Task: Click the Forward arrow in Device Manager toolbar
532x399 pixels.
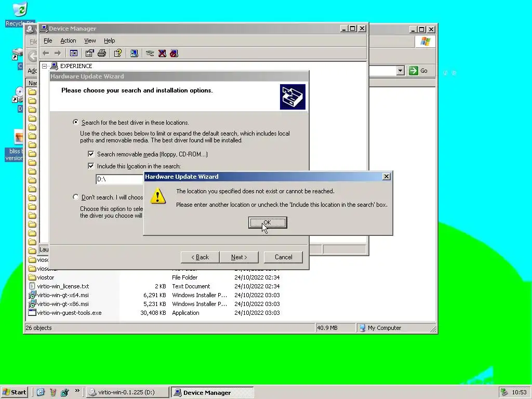Action: pos(58,54)
